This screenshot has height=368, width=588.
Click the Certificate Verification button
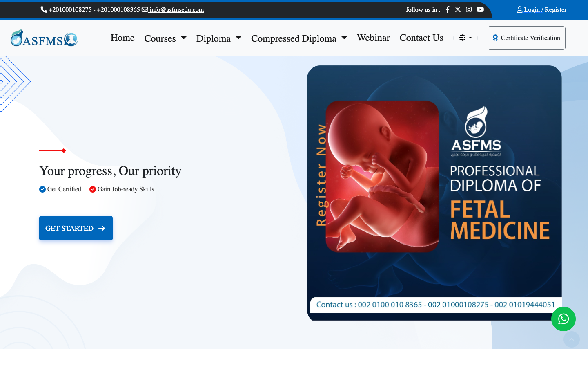tap(526, 38)
